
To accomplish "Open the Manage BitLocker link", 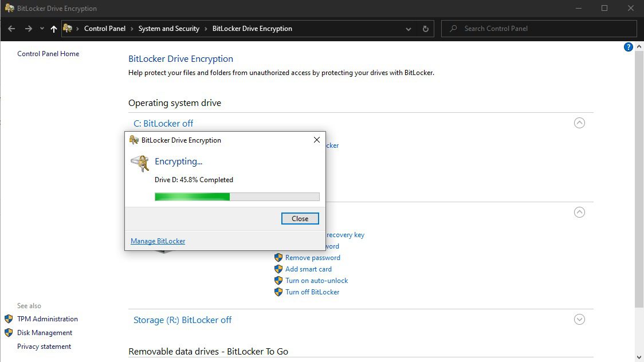I will 158,241.
